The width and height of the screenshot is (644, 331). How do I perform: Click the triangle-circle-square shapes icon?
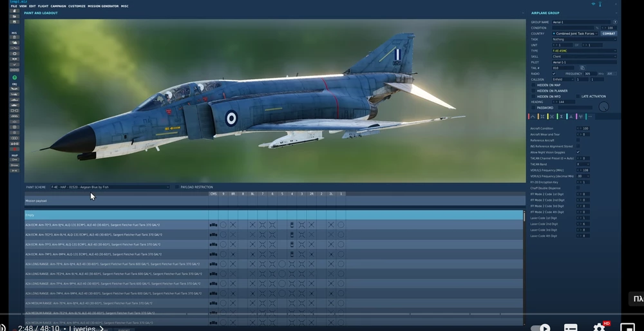pyautogui.click(x=14, y=144)
